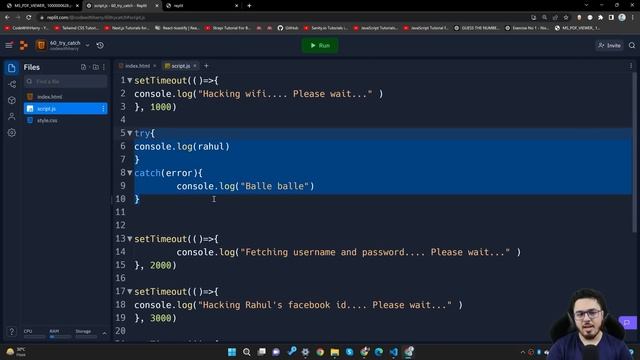Click the Storage usage bar
The image size is (640, 360).
pyautogui.click(x=86, y=337)
